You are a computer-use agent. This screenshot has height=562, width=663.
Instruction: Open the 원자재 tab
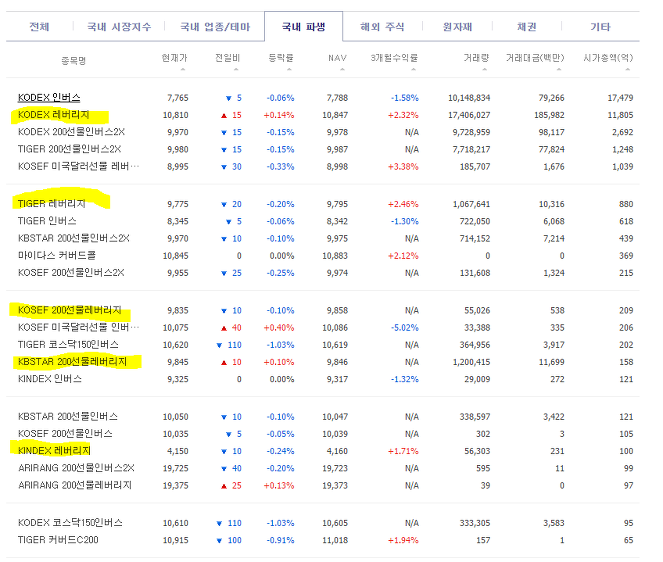click(457, 27)
